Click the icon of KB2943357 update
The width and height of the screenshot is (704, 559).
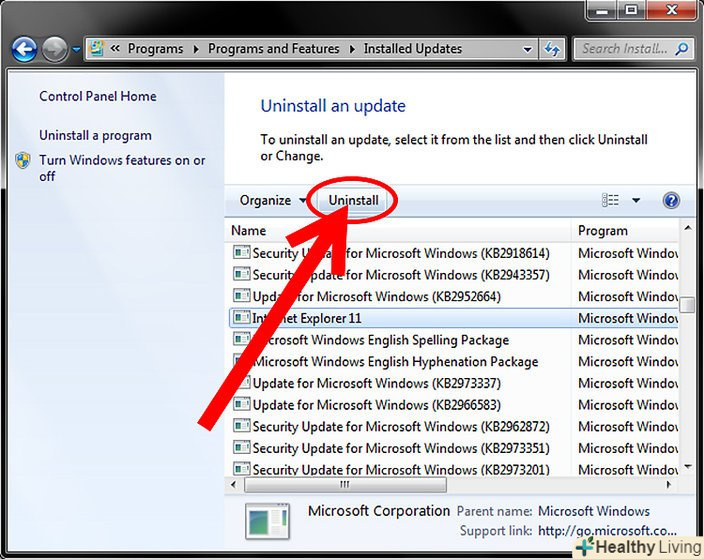point(241,274)
